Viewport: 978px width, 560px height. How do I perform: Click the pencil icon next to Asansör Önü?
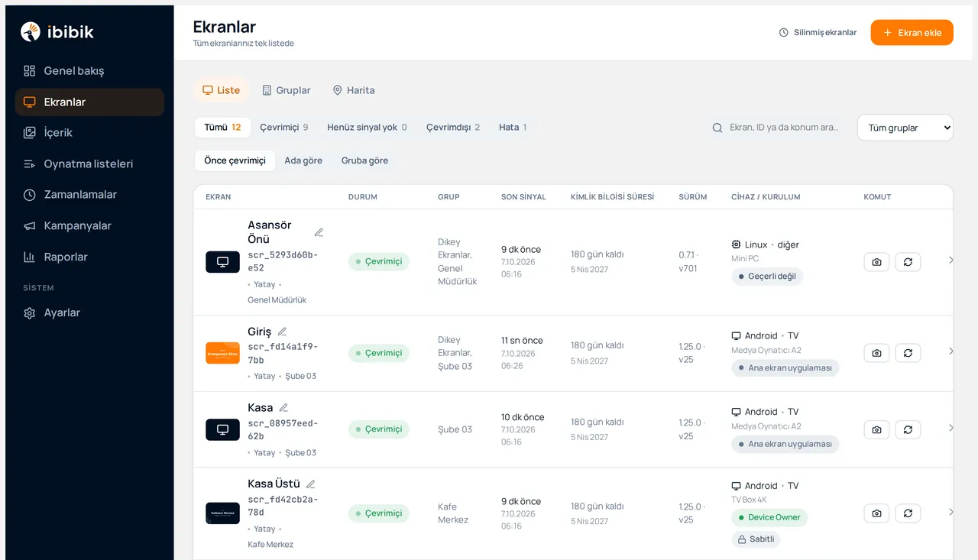pos(319,232)
